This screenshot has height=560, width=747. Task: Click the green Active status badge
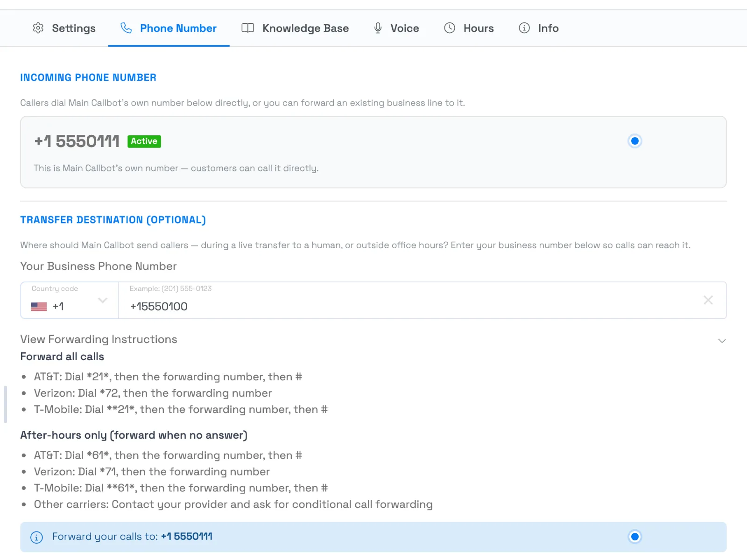[144, 141]
